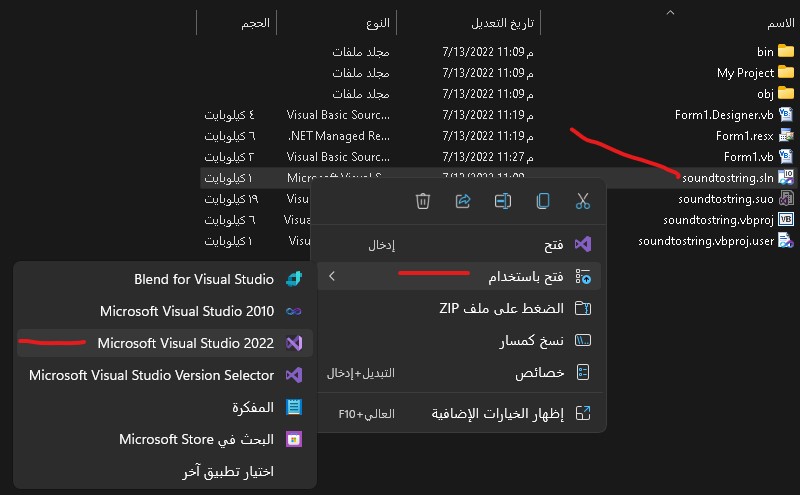800x495 pixels.
Task: Select اختيار تطبيق آخر
Action: (x=165, y=472)
